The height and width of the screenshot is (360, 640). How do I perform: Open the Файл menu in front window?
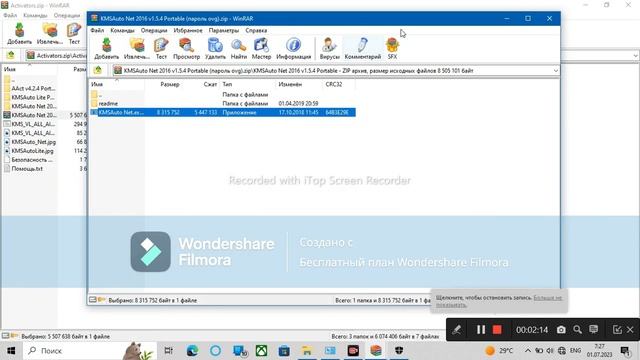(97, 31)
